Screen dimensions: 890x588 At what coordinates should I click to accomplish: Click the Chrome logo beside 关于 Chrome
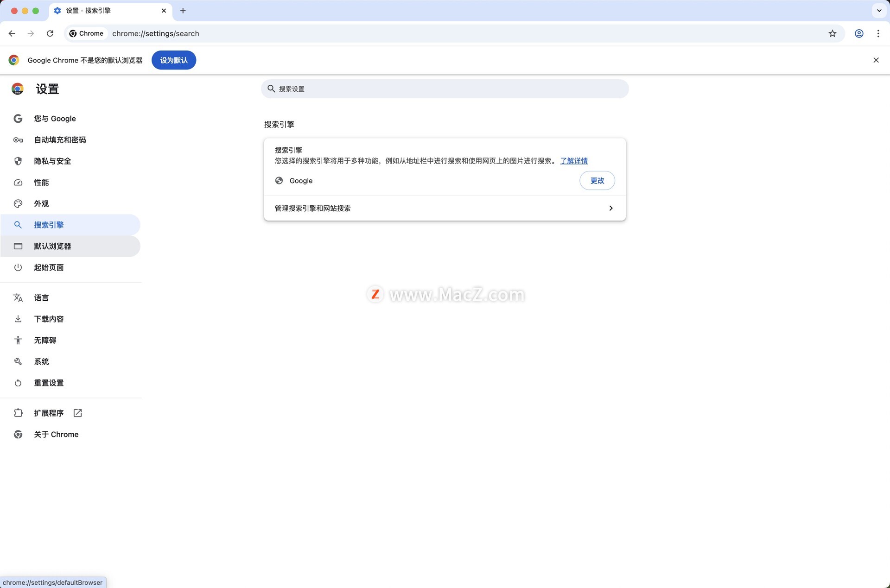point(18,434)
